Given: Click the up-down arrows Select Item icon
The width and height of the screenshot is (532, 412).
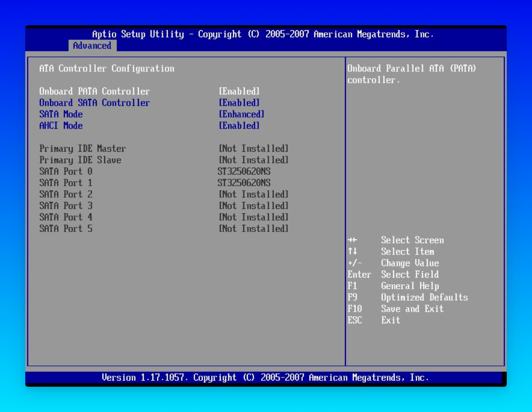Looking at the screenshot, I should coord(352,251).
